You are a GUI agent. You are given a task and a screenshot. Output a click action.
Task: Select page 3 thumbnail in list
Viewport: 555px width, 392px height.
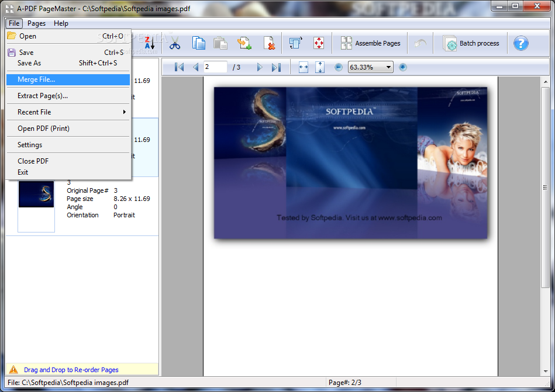tap(36, 206)
